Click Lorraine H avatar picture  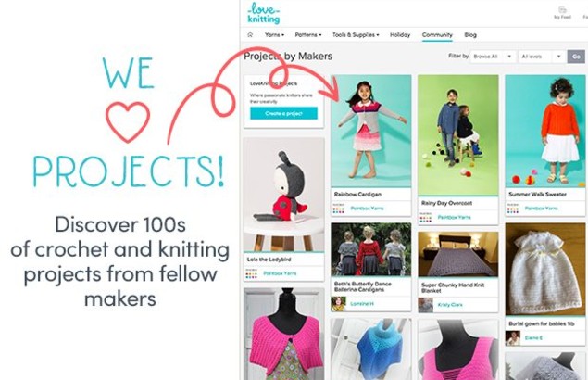[x=338, y=304]
